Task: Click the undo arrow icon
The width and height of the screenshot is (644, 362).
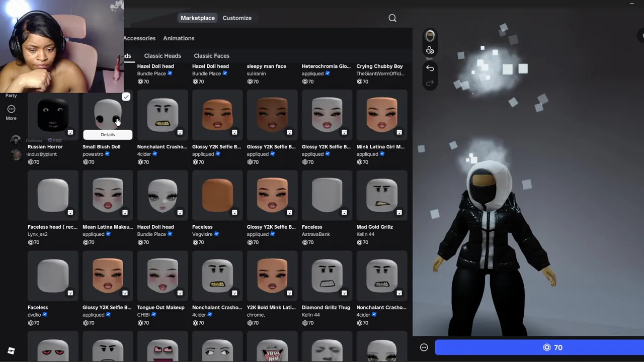Action: (x=430, y=68)
